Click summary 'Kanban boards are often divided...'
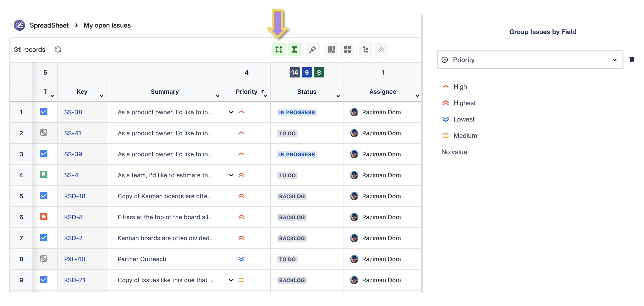The width and height of the screenshot is (644, 306). pyautogui.click(x=165, y=238)
